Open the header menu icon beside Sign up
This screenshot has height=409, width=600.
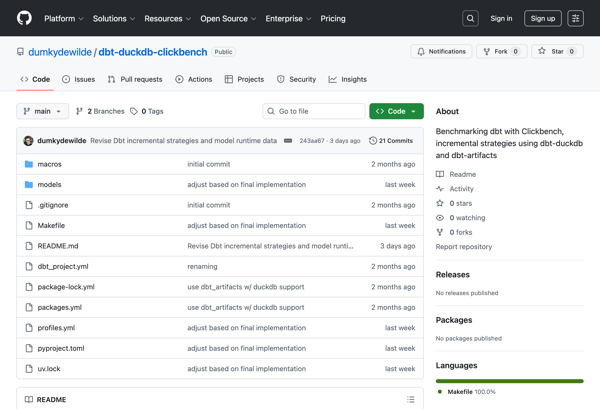(576, 18)
